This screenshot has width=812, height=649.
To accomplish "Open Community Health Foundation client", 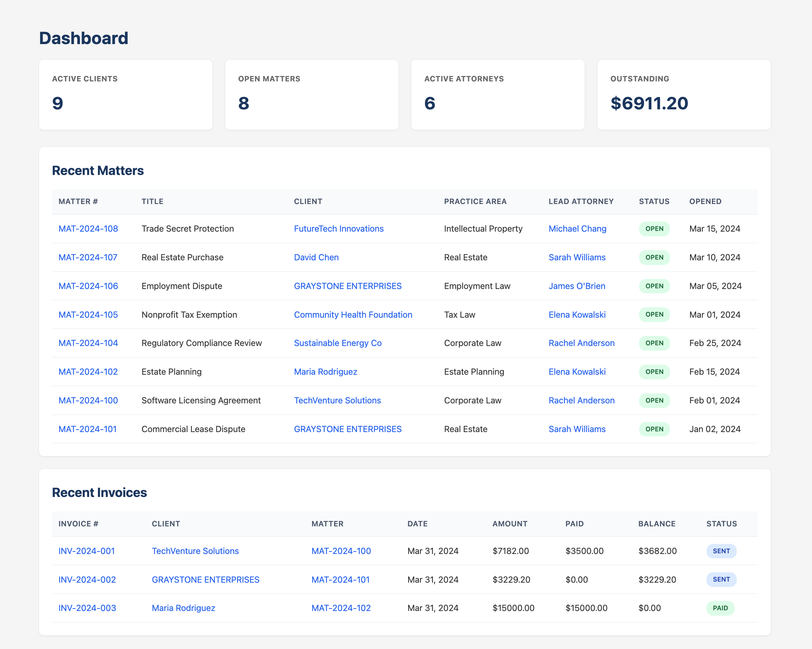I will point(353,314).
